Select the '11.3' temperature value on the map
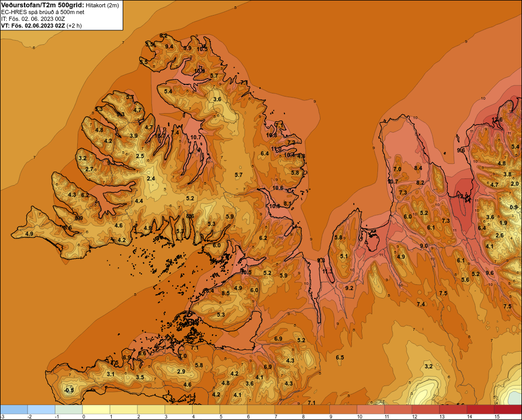Image resolution: width=522 pixels, height=420 pixels. click(328, 271)
